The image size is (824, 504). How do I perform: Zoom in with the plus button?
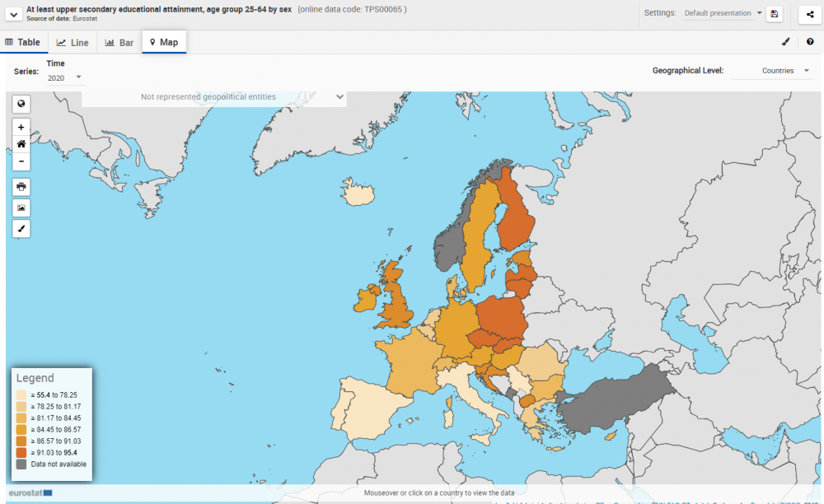click(x=21, y=127)
